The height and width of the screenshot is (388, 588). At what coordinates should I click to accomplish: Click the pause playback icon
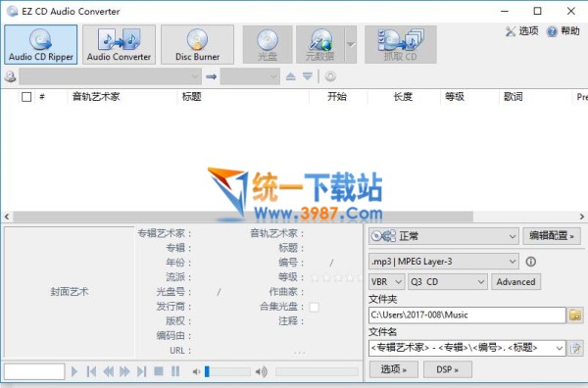(x=175, y=371)
